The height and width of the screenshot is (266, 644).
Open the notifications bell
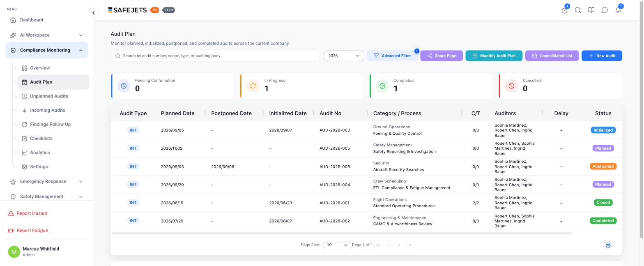point(618,10)
